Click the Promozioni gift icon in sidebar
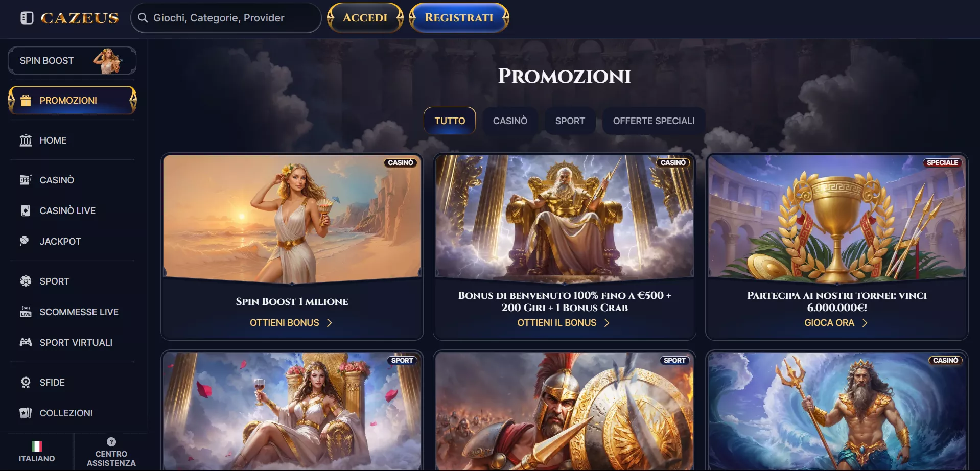Image resolution: width=980 pixels, height=471 pixels. pyautogui.click(x=26, y=101)
